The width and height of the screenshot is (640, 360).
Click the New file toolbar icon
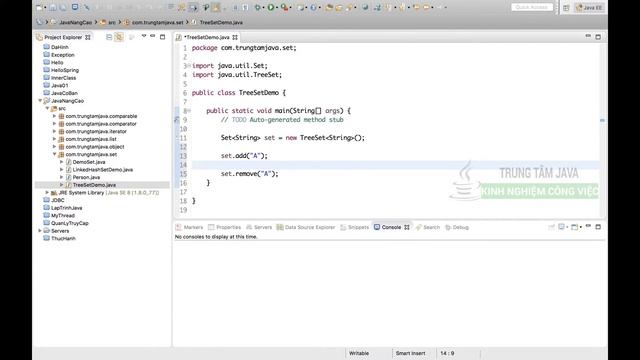[x=39, y=7]
